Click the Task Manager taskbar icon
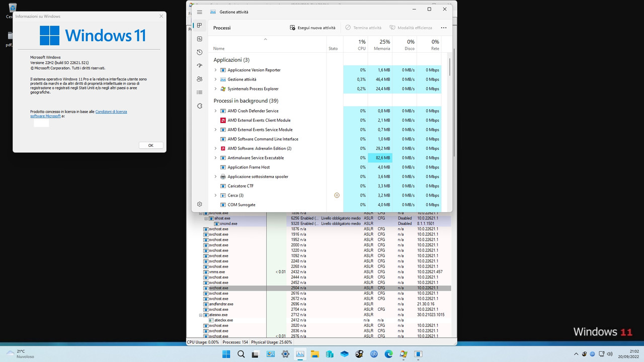The width and height of the screenshot is (644, 362). [x=300, y=354]
